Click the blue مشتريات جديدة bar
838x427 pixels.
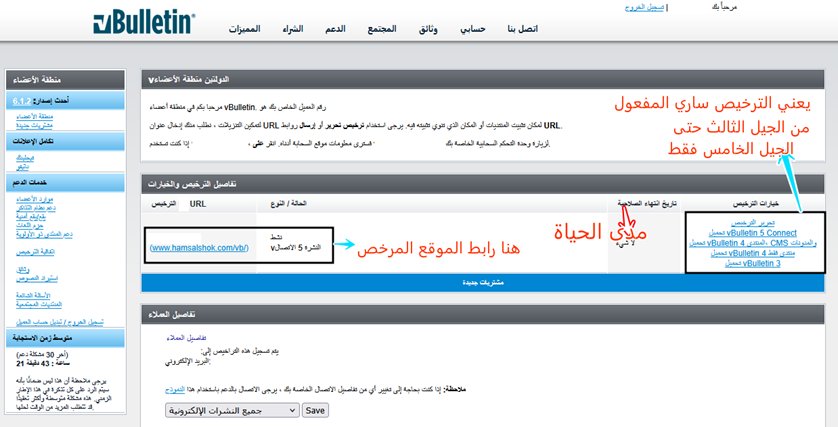(x=483, y=283)
